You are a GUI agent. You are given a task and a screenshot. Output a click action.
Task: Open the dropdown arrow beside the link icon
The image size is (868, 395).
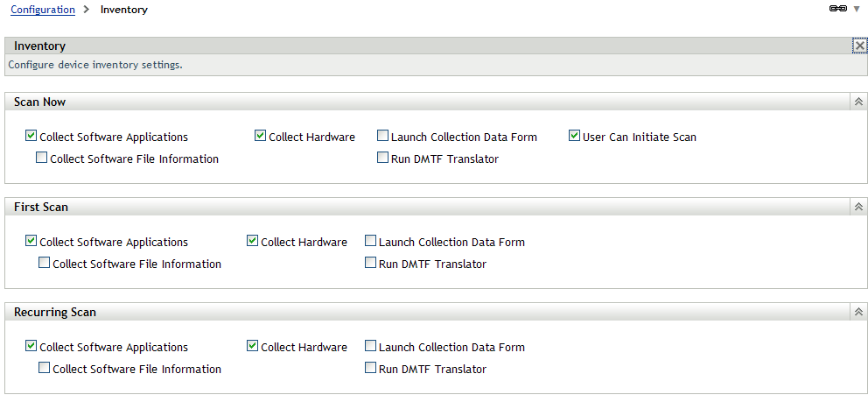[857, 9]
